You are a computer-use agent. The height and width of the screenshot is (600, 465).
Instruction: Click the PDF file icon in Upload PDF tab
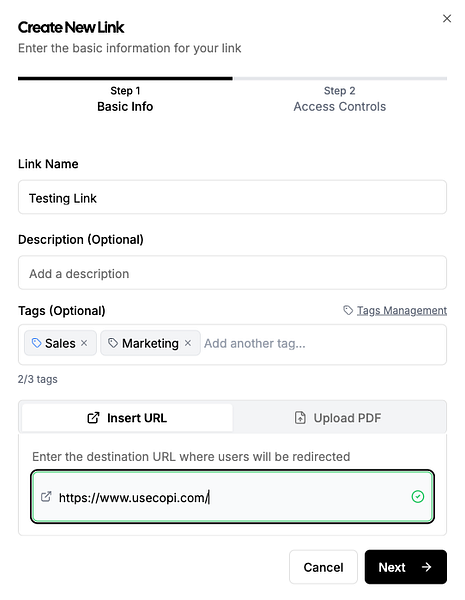click(300, 418)
